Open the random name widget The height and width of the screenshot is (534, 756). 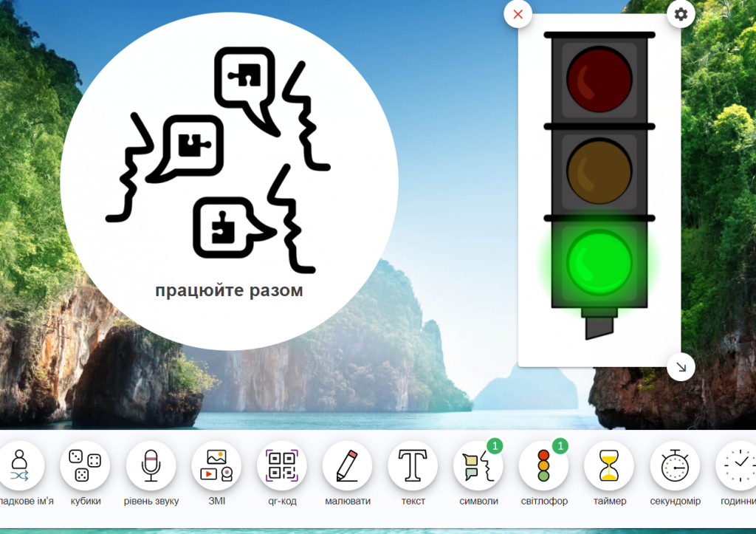[20, 466]
